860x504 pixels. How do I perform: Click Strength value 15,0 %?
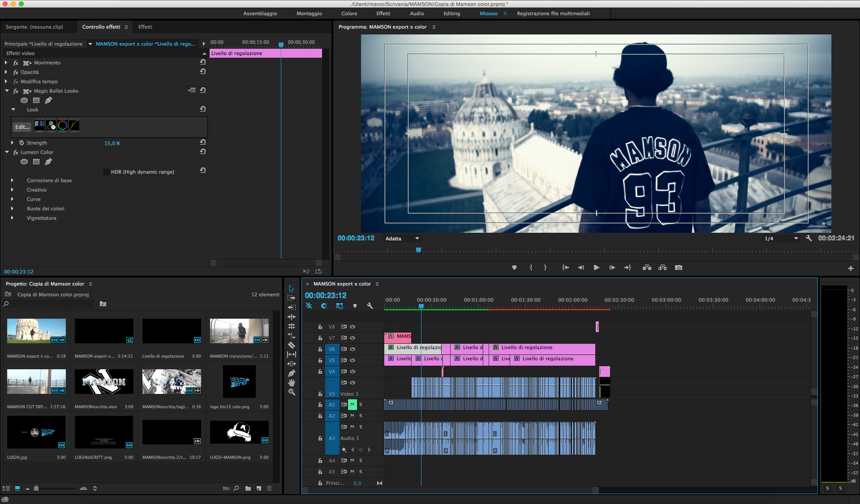pyautogui.click(x=112, y=143)
